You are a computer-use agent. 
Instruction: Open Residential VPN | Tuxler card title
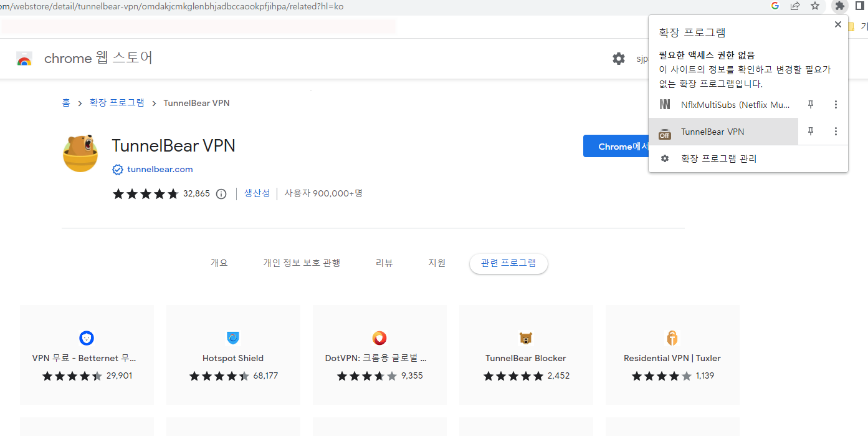pyautogui.click(x=672, y=358)
